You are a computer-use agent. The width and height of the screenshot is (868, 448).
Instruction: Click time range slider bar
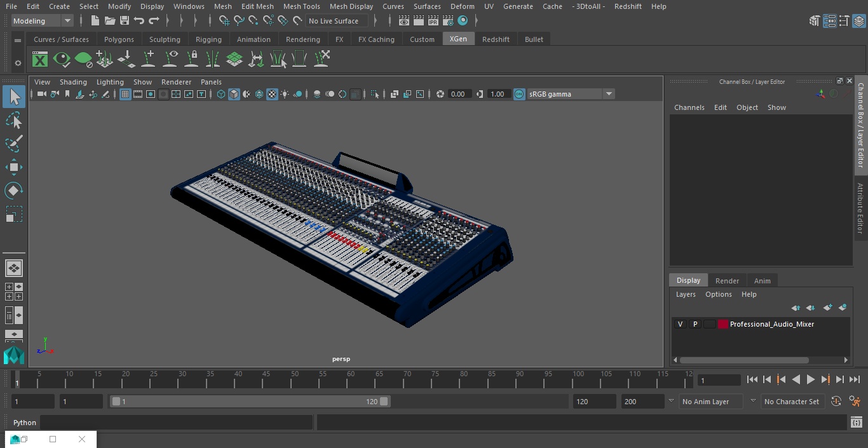click(250, 402)
